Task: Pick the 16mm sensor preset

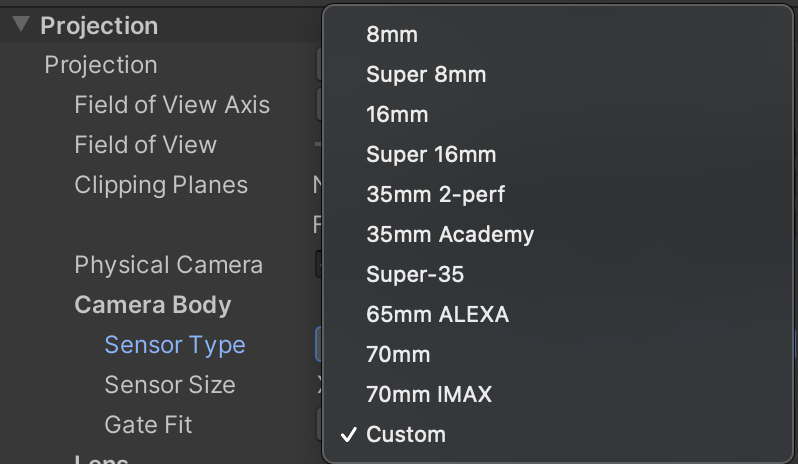Action: pyautogui.click(x=397, y=115)
